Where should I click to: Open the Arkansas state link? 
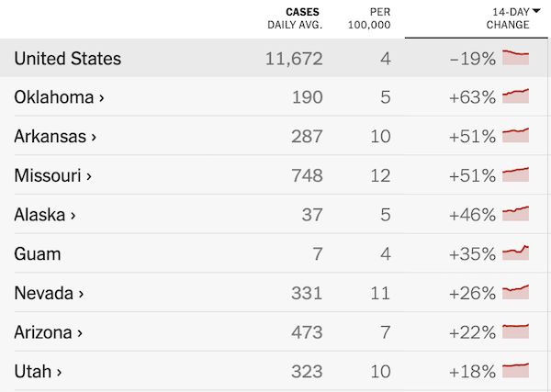(55, 137)
